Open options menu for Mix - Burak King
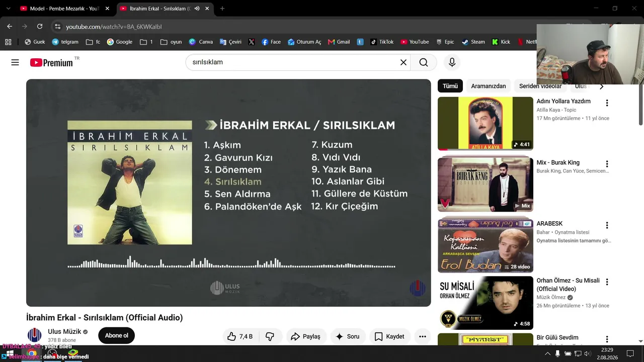Viewport: 644px width, 362px height. (x=607, y=164)
